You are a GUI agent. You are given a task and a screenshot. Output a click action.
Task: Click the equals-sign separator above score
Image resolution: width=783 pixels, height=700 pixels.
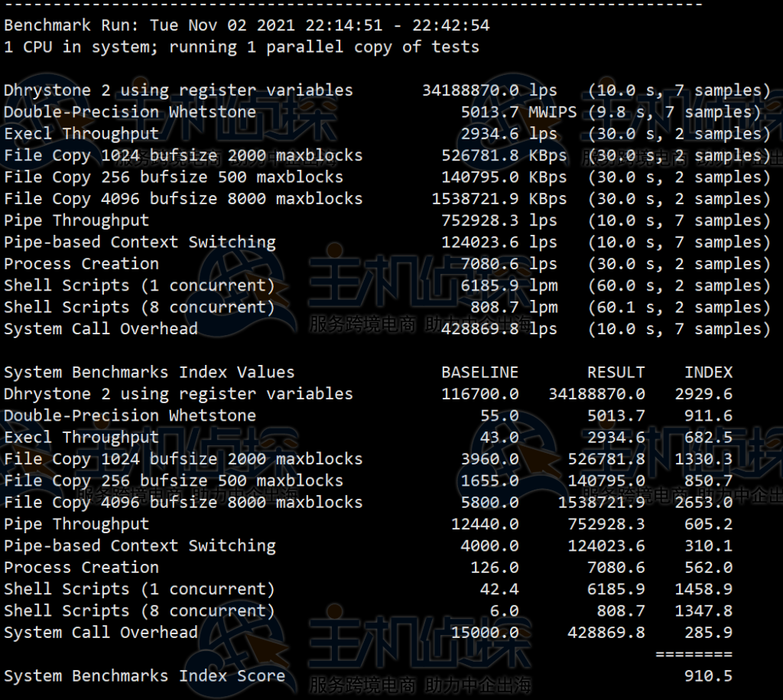(694, 654)
